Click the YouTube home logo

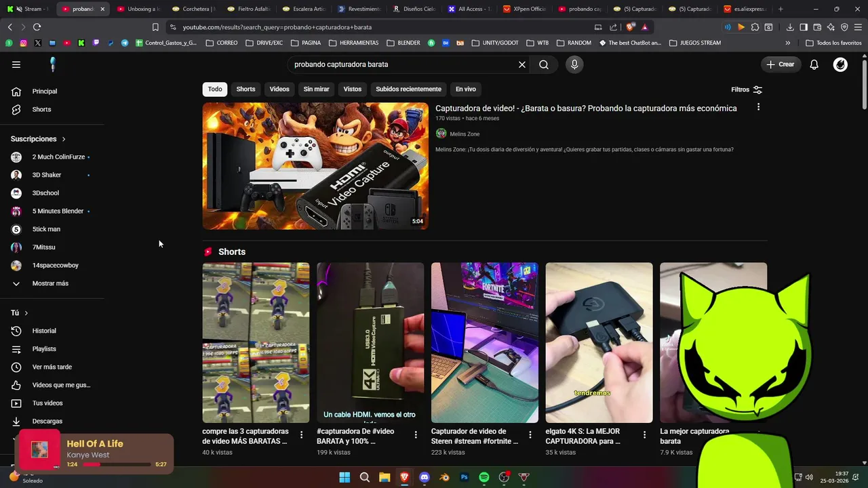coord(53,64)
